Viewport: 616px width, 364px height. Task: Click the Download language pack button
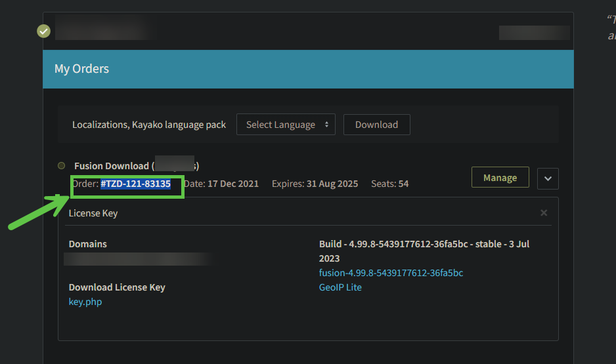tap(377, 125)
